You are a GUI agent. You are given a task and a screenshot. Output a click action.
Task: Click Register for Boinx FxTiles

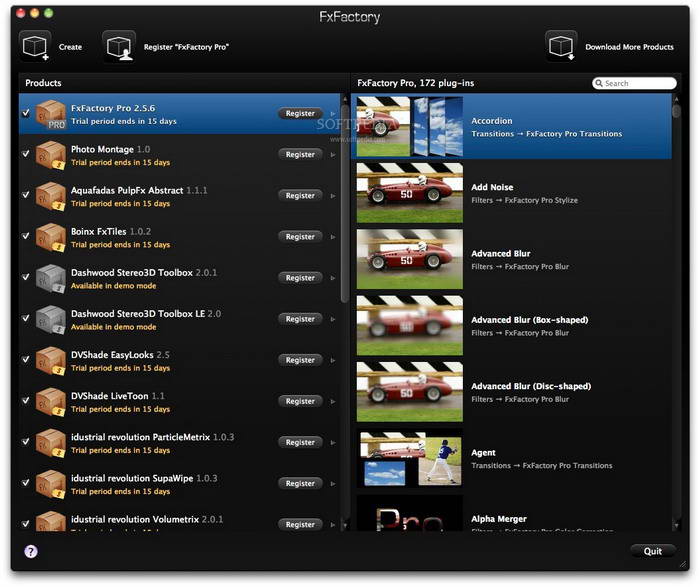pyautogui.click(x=300, y=237)
